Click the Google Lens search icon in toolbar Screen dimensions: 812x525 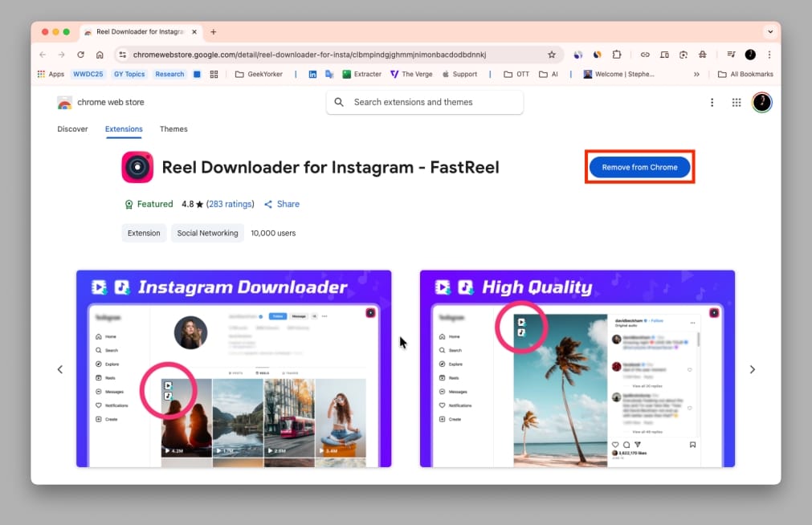pyautogui.click(x=683, y=54)
